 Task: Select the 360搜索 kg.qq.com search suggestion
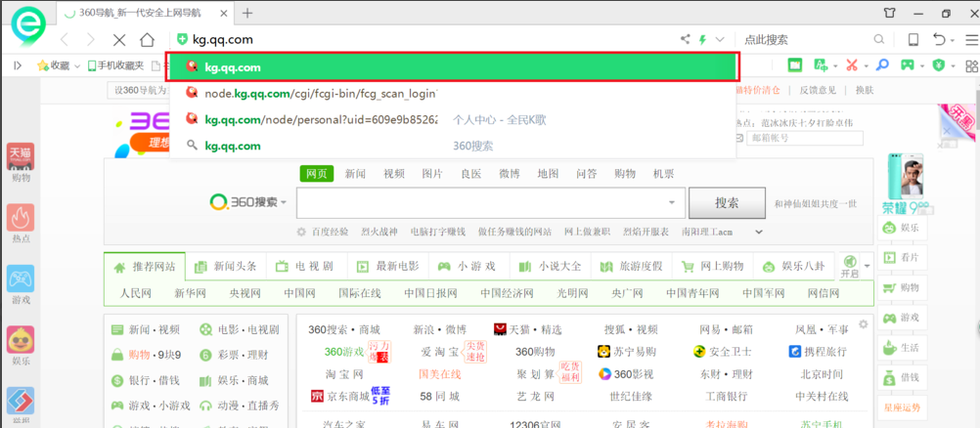pyautogui.click(x=453, y=146)
